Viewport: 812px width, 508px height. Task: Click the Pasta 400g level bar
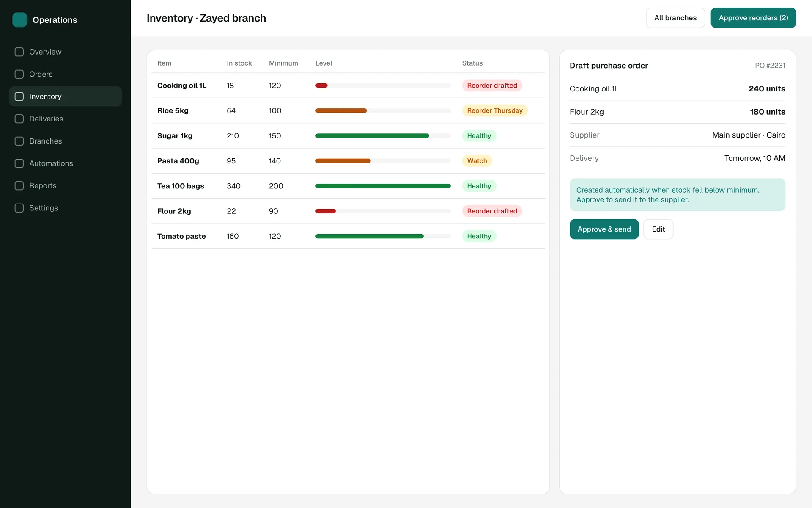point(383,161)
